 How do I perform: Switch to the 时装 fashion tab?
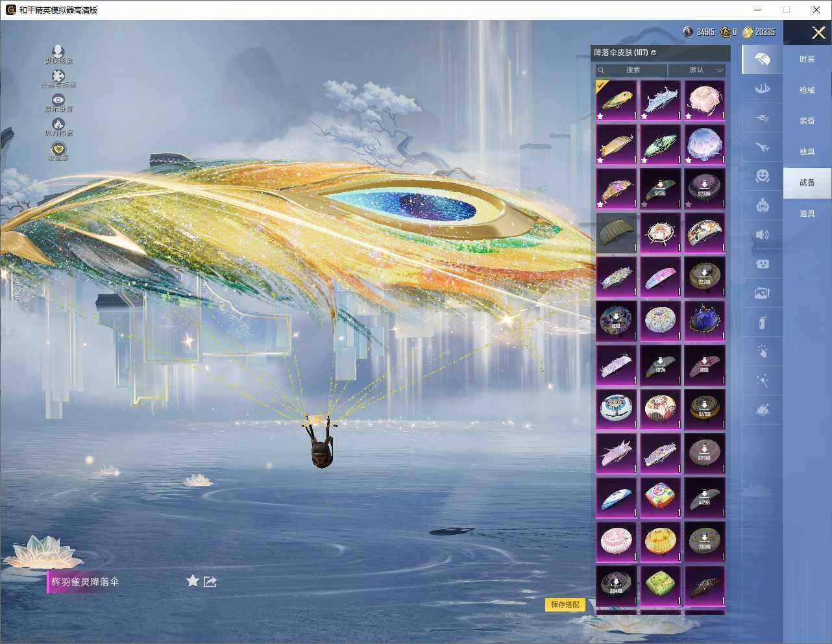tap(807, 59)
